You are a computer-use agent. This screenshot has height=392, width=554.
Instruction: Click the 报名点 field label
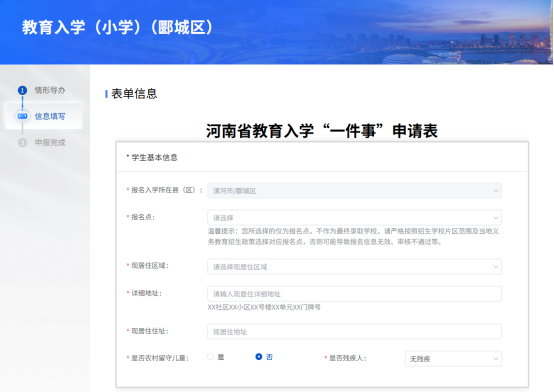[143, 217]
